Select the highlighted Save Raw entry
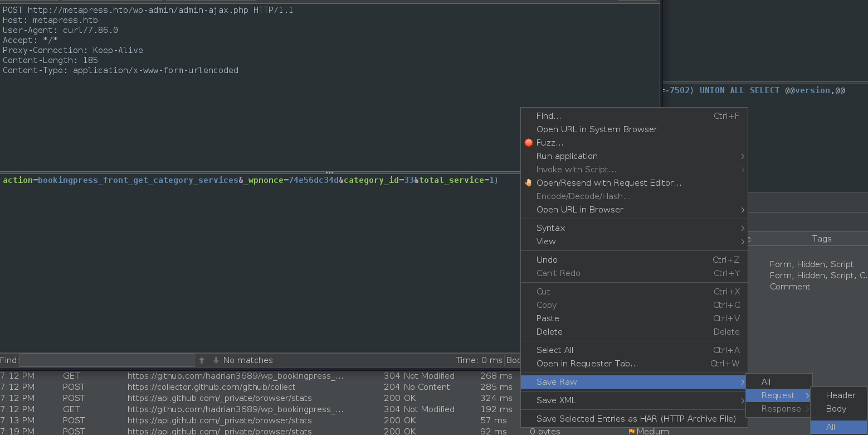The height and width of the screenshot is (435, 868). (x=634, y=382)
